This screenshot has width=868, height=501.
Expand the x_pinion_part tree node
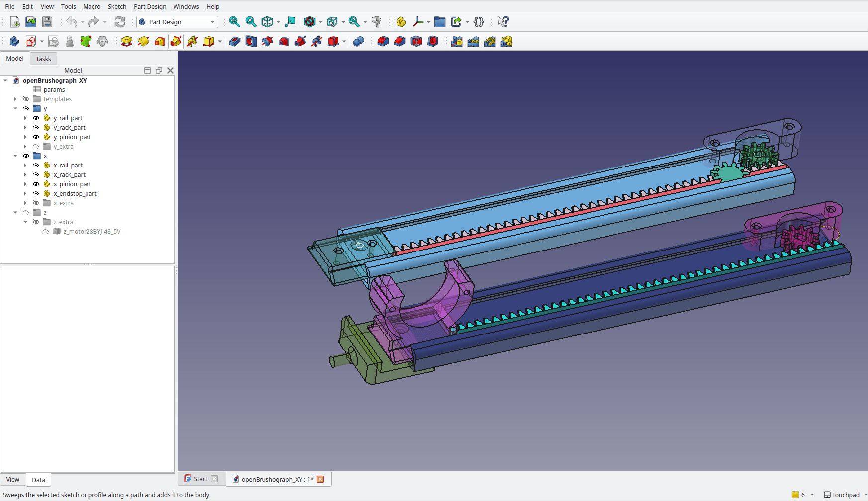(x=25, y=184)
